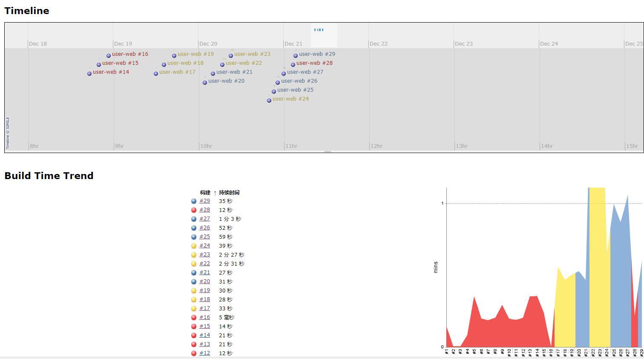The width and height of the screenshot is (644, 359).
Task: Click red status ball for build #14
Action: pyautogui.click(x=194, y=336)
